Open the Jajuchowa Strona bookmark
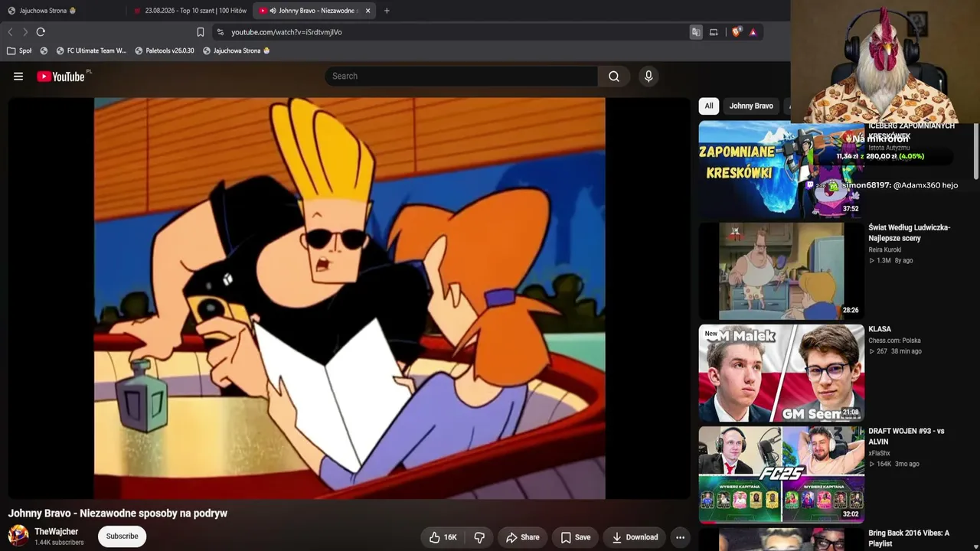 pos(237,51)
